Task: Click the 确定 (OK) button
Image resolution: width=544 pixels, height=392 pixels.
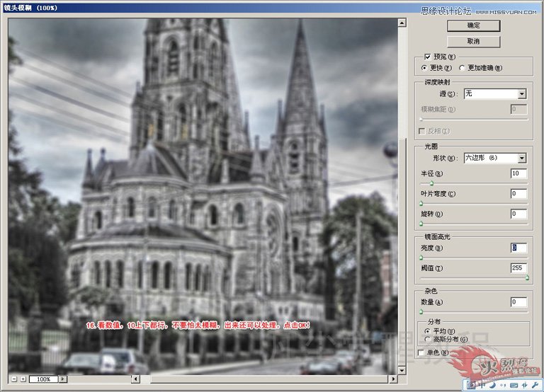Action: coord(474,25)
